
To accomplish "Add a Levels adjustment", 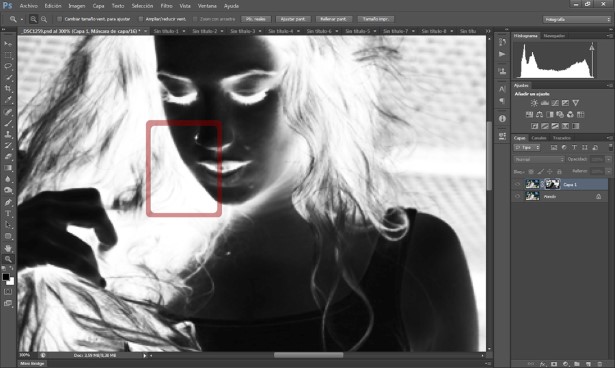I will tap(545, 103).
